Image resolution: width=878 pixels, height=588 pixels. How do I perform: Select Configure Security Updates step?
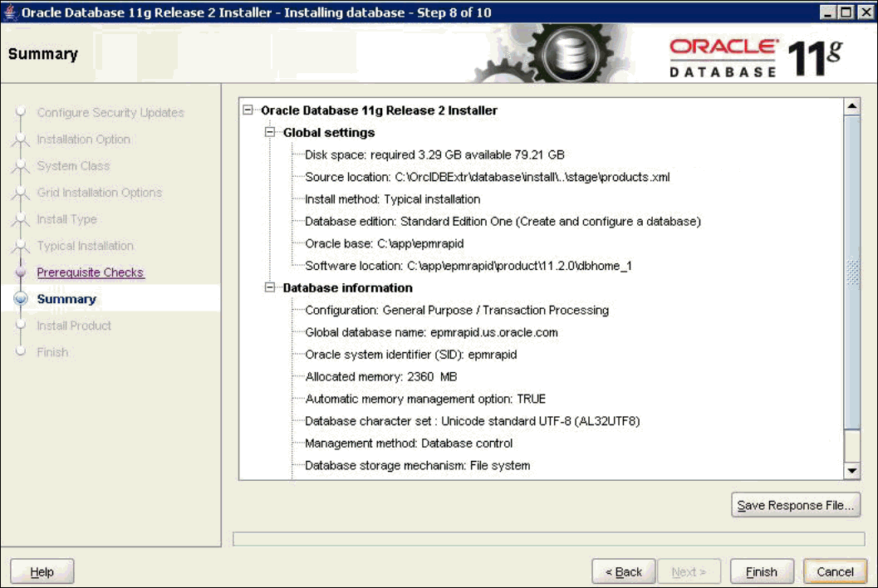(110, 113)
